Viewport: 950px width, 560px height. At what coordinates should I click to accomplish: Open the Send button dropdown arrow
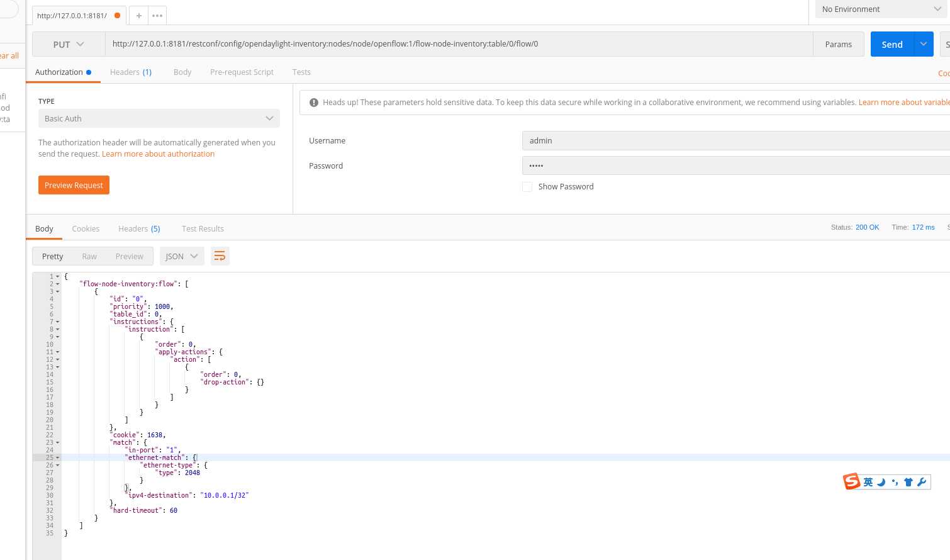(x=924, y=44)
